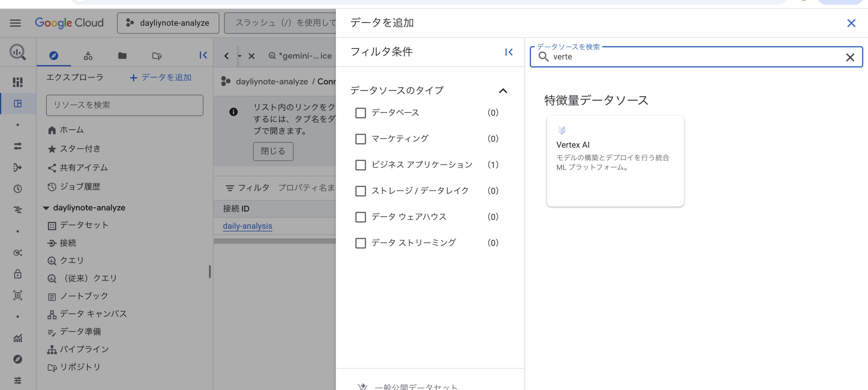Select the Vertex AI data source card
868x390 pixels.
615,161
